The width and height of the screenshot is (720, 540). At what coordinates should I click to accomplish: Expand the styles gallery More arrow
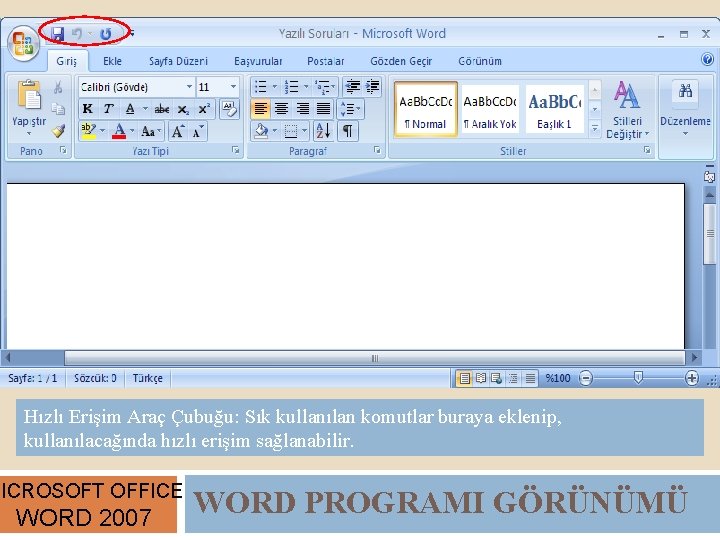[x=595, y=128]
